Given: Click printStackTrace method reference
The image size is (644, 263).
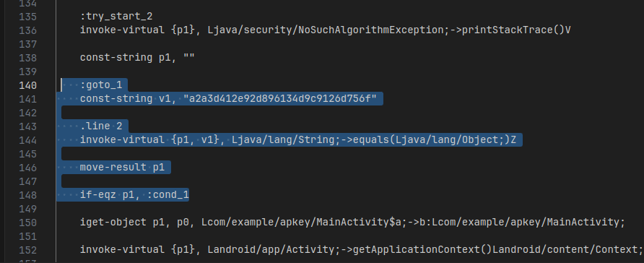Looking at the screenshot, I should [x=516, y=30].
